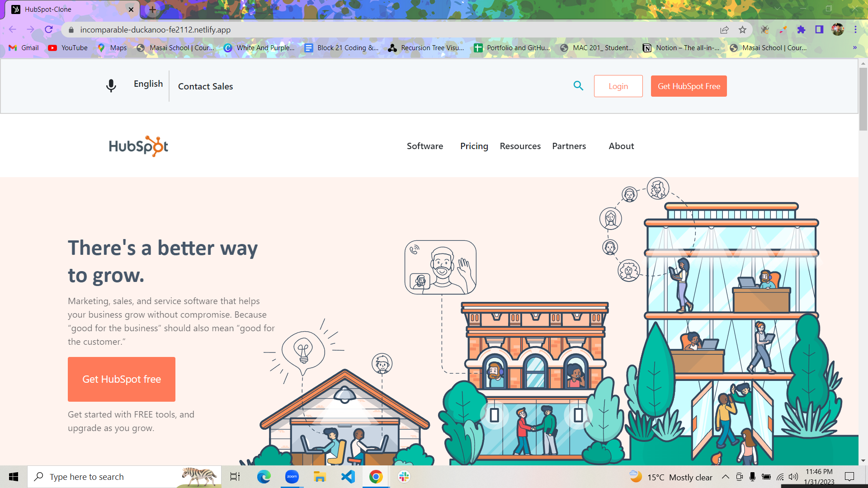This screenshot has width=868, height=488.
Task: Open Recursion Tree Visualizer bookmark
Action: click(426, 47)
